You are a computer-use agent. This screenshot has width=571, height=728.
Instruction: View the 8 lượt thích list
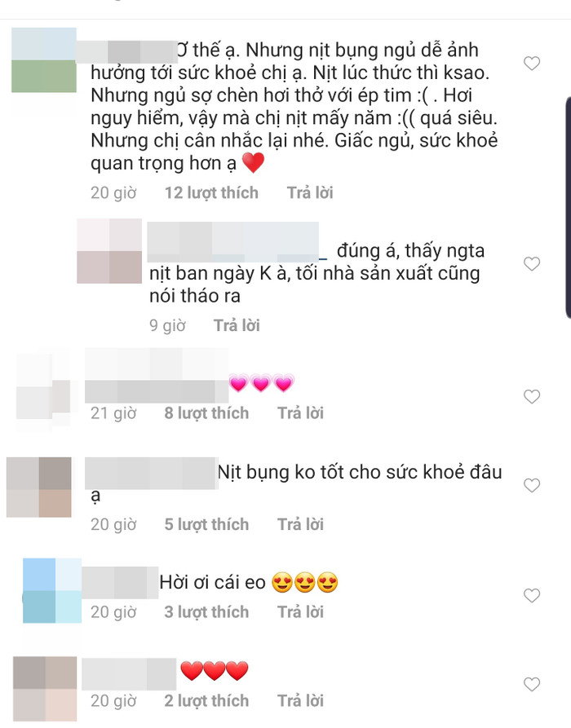[206, 413]
